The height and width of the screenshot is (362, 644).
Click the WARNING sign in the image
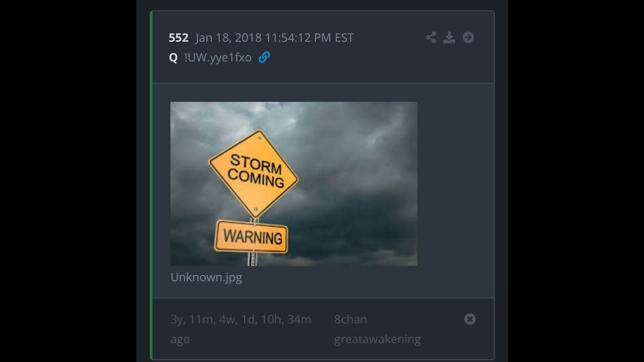click(x=252, y=236)
